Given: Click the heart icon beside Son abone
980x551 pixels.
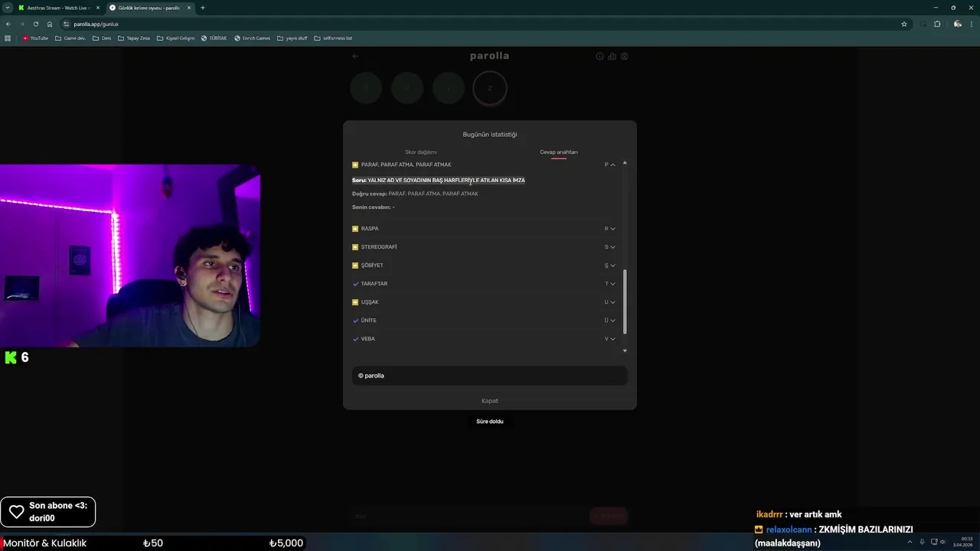Looking at the screenshot, I should click(x=16, y=512).
